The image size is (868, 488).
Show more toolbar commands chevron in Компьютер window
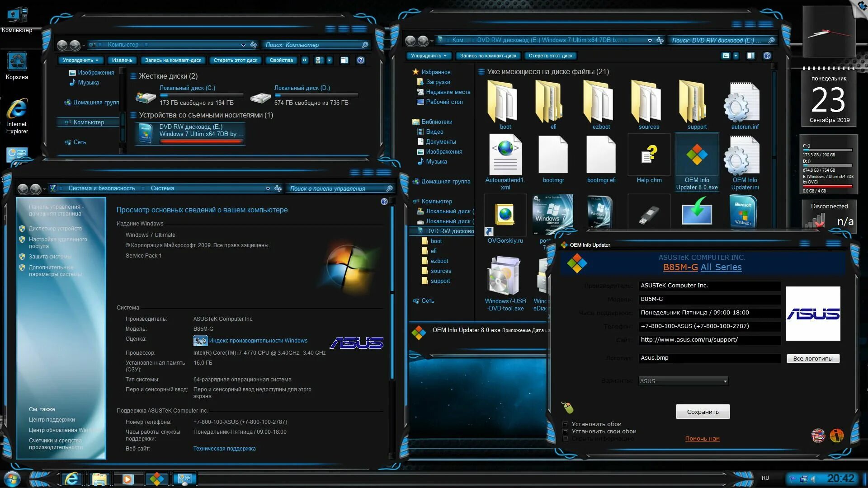pyautogui.click(x=304, y=60)
